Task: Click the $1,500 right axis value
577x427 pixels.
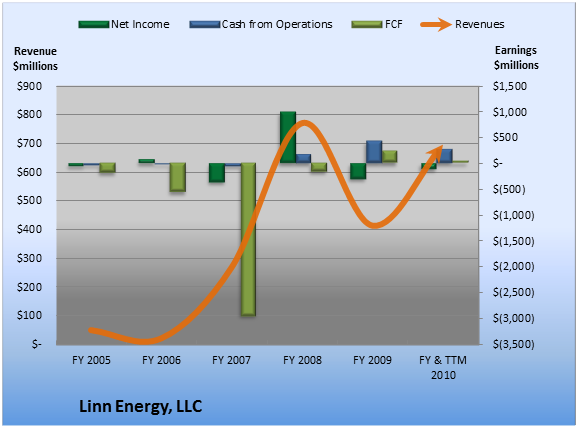Action: pos(510,86)
